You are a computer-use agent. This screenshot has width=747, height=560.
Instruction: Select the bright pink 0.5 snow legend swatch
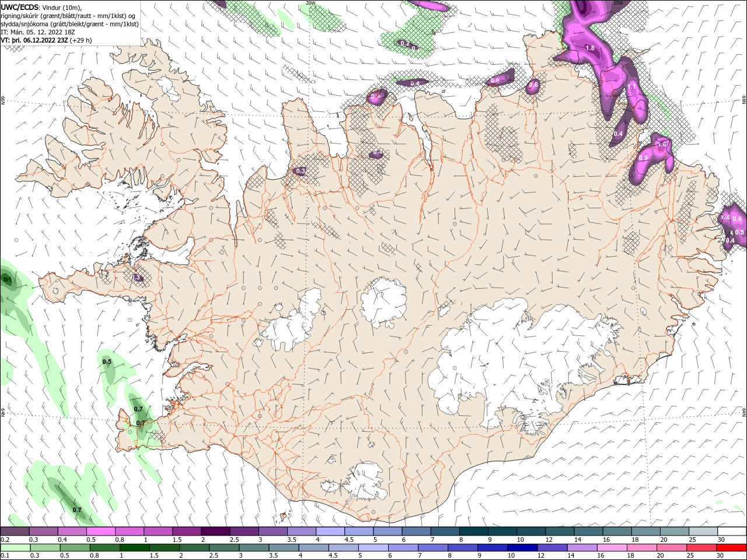coord(101,531)
